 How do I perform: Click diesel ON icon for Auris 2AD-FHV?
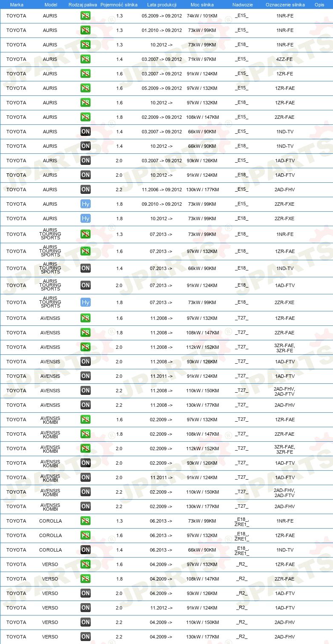(x=86, y=190)
